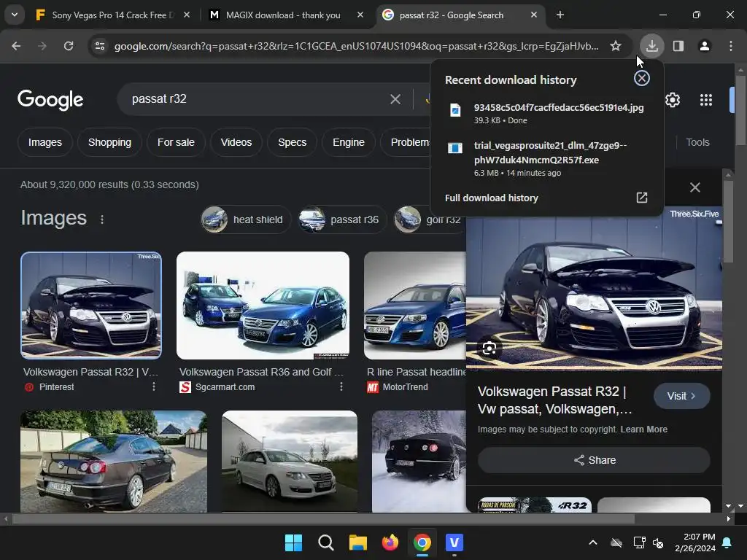View site information icon in address bar

click(x=100, y=46)
